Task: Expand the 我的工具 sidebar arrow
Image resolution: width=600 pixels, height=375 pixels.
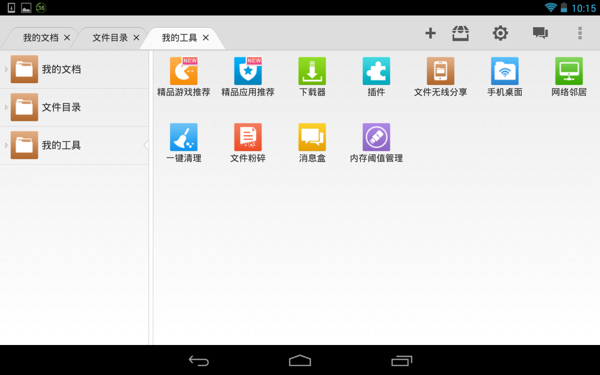Action: tap(6, 145)
